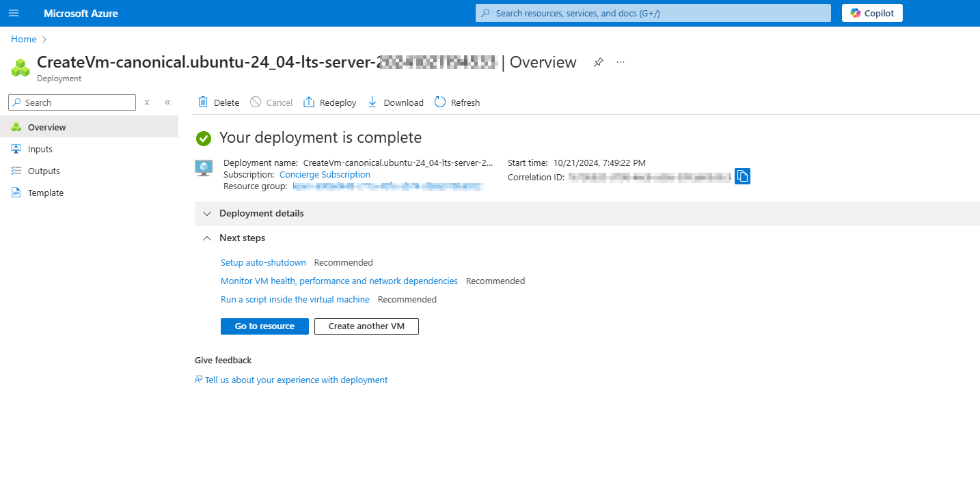The image size is (980, 491).
Task: Click the 'Your deployment is complete' heading
Action: click(321, 137)
